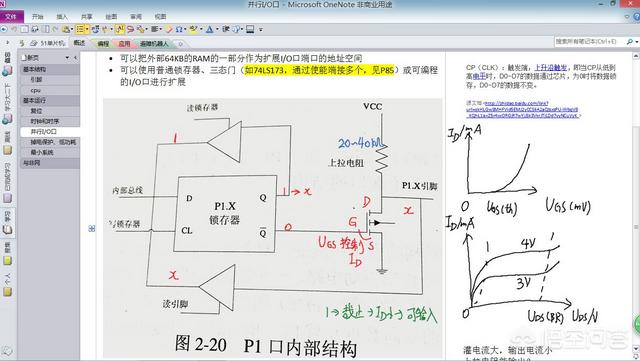Open the 编程 section tab
Screen dimensions: 640x361
point(104,43)
